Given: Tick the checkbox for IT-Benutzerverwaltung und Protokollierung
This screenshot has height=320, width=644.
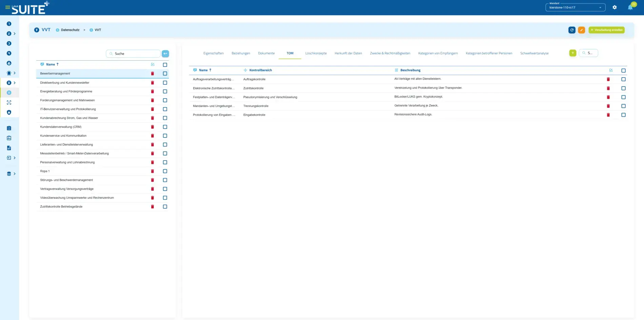Looking at the screenshot, I should pyautogui.click(x=165, y=109).
